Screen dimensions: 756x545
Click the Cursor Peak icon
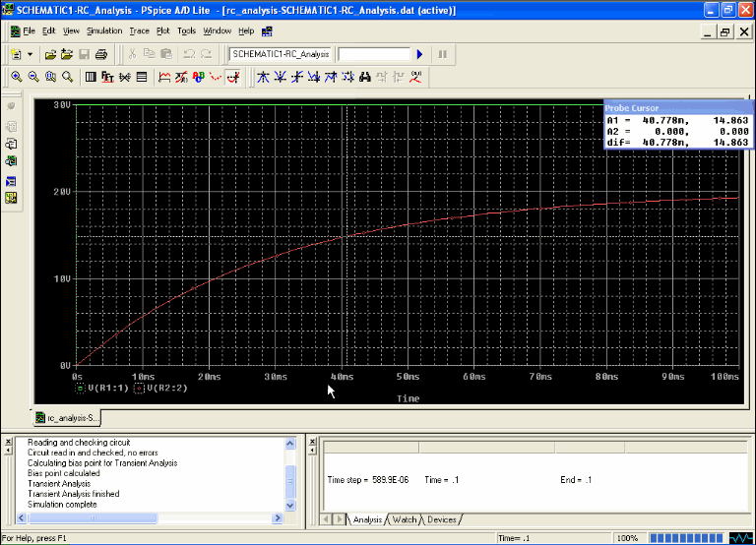coord(262,76)
